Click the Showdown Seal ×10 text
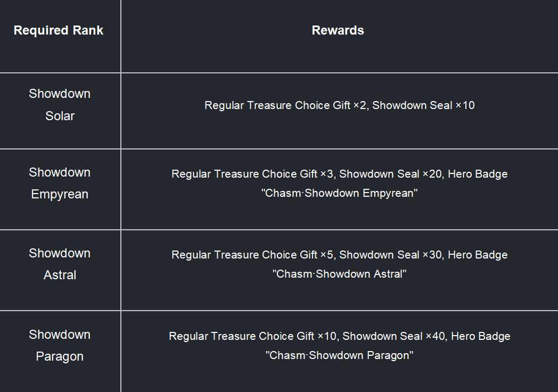 coord(423,105)
